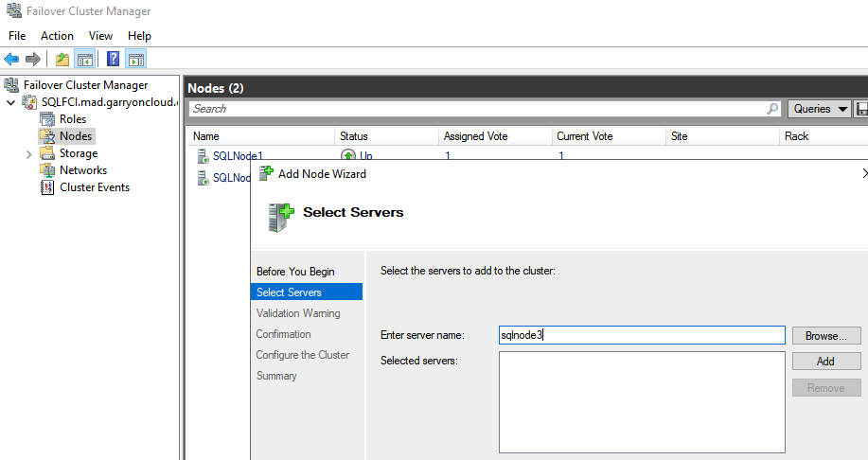This screenshot has width=868, height=460.
Task: Click the save query disk icon
Action: [862, 109]
